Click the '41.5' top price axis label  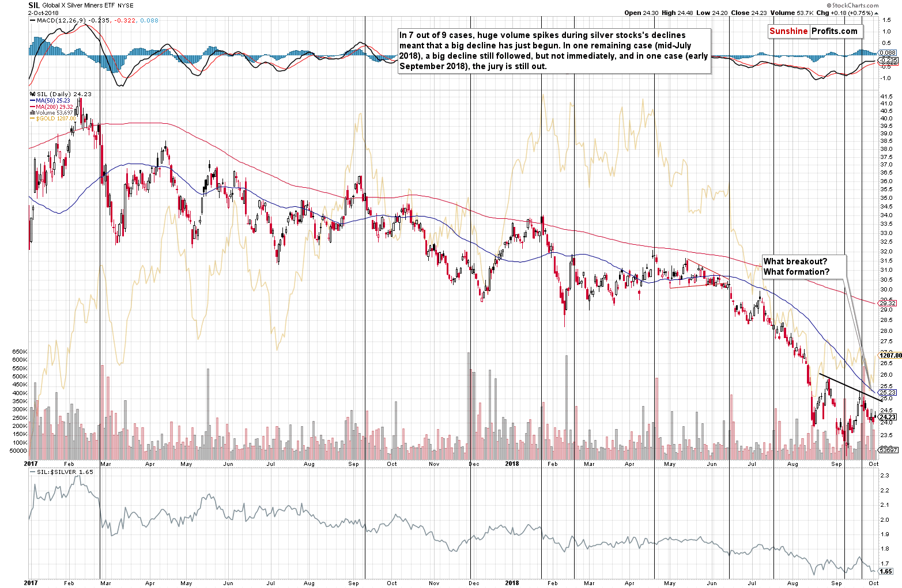(x=886, y=96)
